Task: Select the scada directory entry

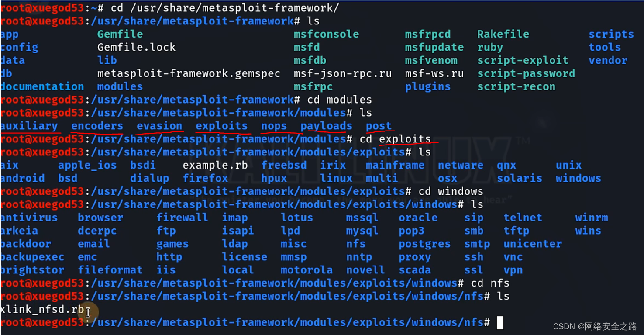Action: click(414, 269)
